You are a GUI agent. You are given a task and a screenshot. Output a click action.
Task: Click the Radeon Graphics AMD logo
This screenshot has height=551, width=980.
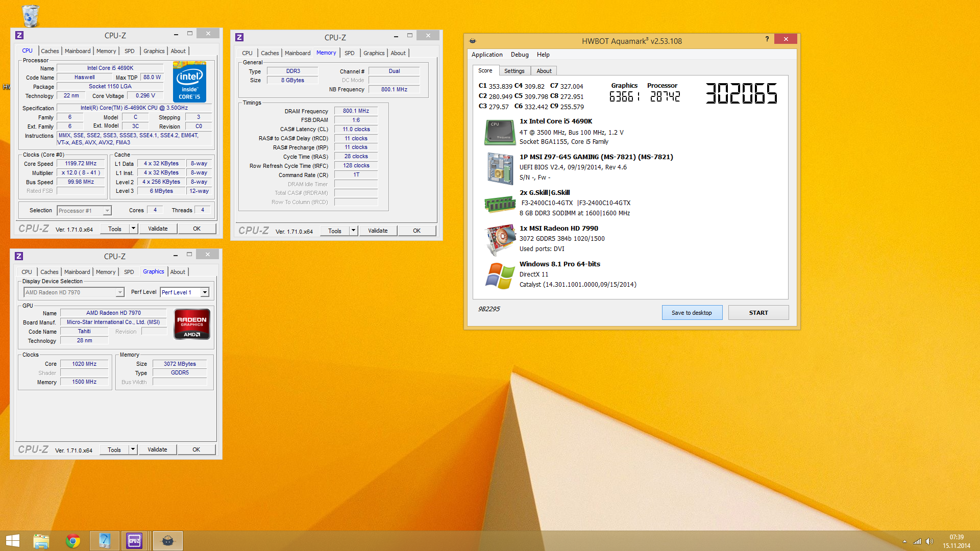192,324
